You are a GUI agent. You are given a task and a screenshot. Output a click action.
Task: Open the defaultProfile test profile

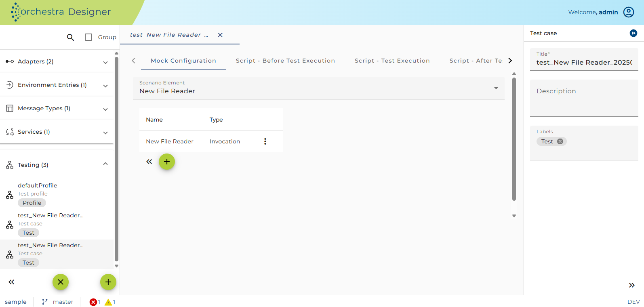(x=57, y=194)
